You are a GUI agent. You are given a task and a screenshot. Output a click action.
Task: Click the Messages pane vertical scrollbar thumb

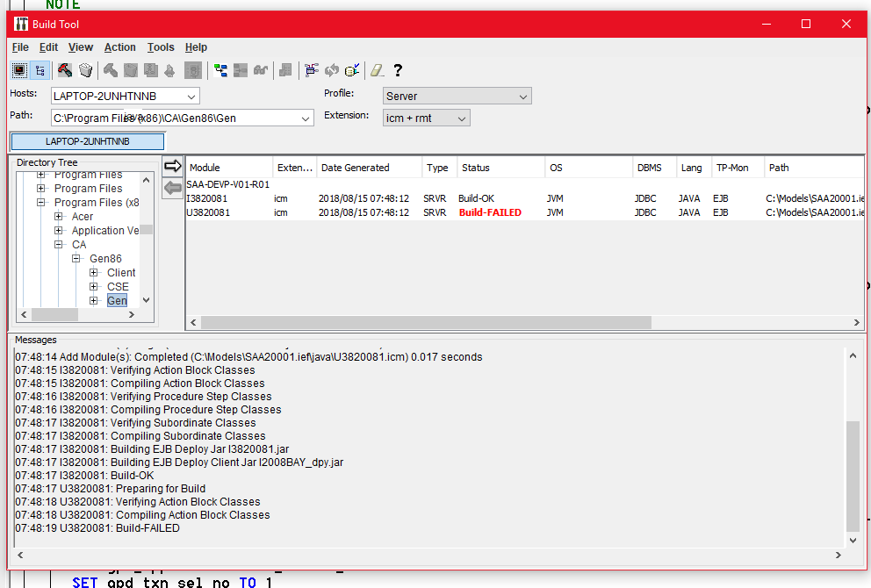(853, 477)
